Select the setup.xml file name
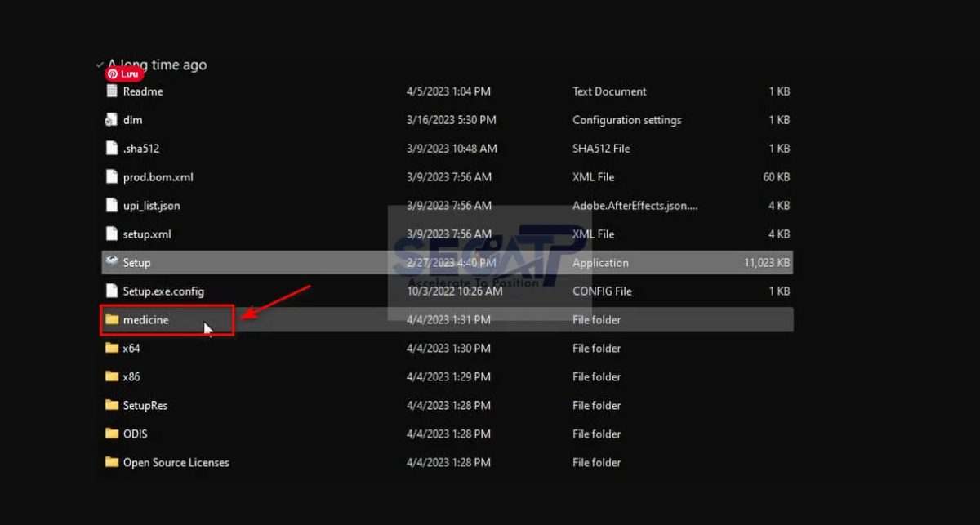This screenshot has height=525, width=980. coord(147,234)
